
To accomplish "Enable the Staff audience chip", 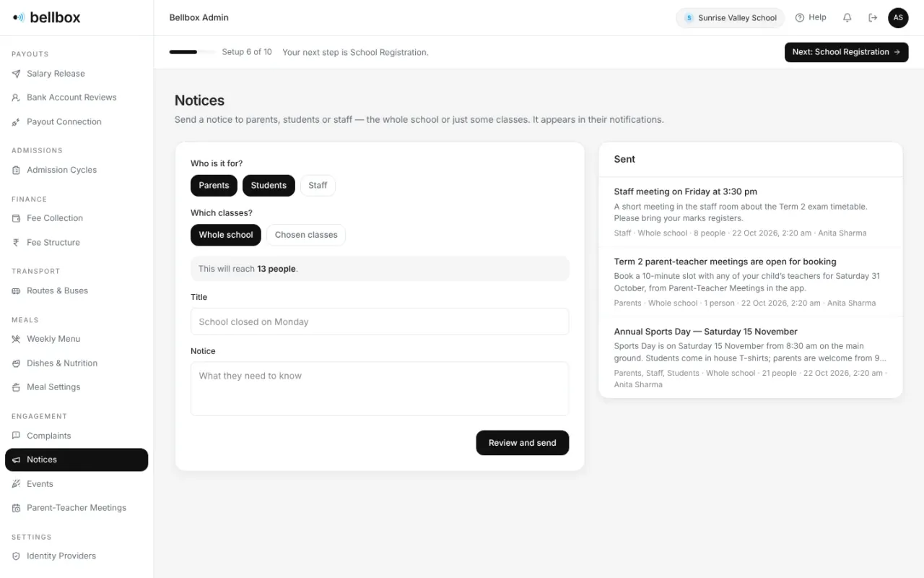I will point(318,186).
